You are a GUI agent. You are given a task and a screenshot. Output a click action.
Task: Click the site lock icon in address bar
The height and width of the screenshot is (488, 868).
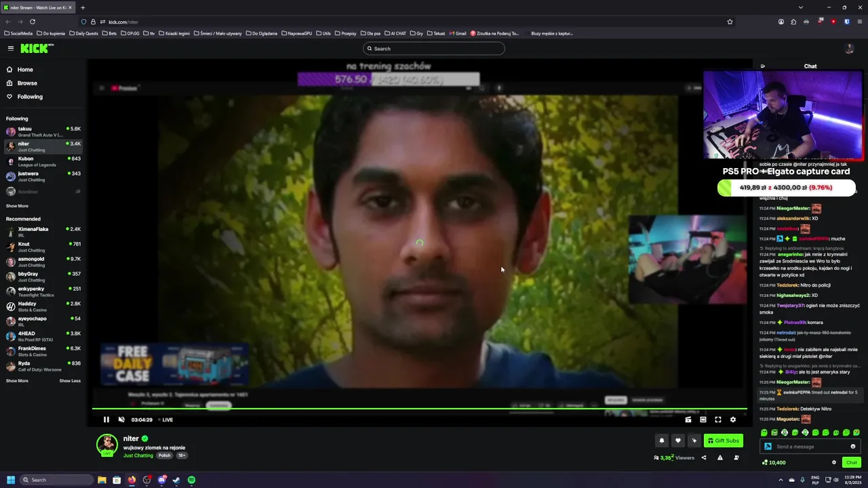point(93,22)
